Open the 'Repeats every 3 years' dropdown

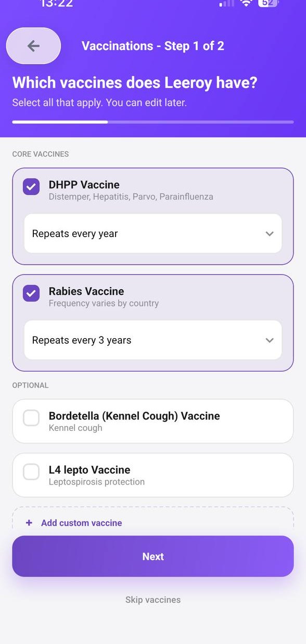pyautogui.click(x=153, y=340)
